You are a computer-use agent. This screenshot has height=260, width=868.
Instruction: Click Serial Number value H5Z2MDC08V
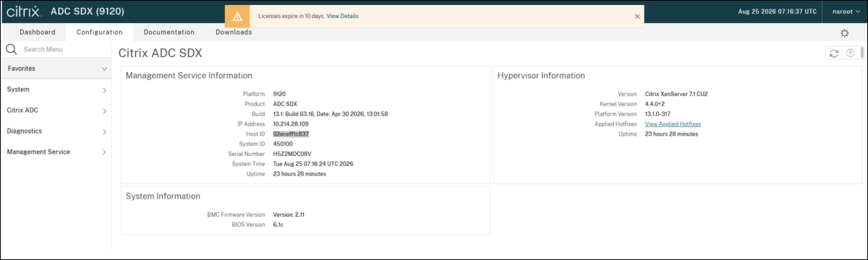point(292,154)
